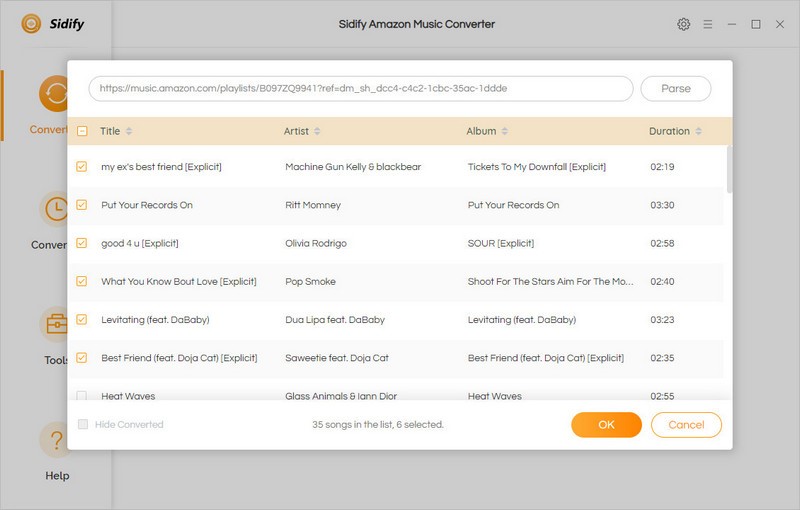Click the Parse button
This screenshot has width=800, height=510.
(x=676, y=89)
